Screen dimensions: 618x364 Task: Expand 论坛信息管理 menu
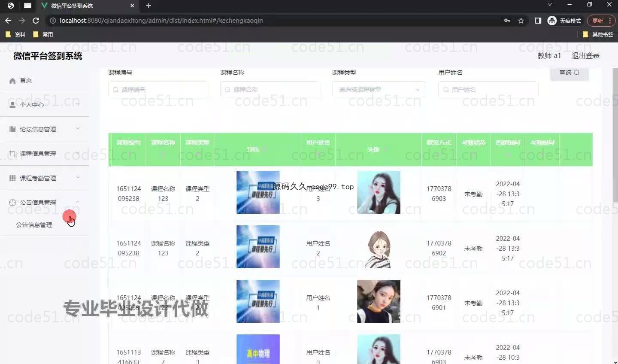[45, 129]
